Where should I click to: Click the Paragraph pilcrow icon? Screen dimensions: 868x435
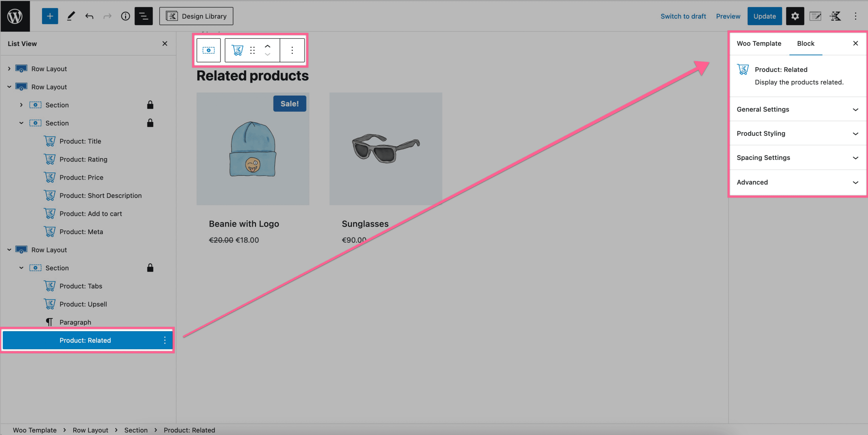click(50, 322)
